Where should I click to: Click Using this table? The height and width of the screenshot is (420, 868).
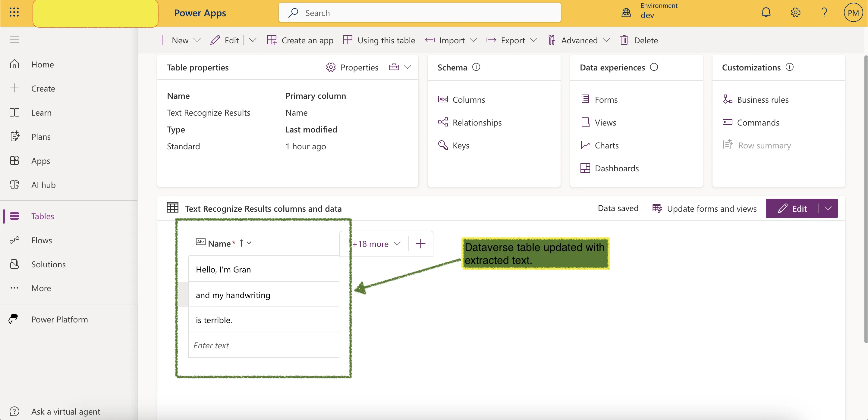[379, 40]
